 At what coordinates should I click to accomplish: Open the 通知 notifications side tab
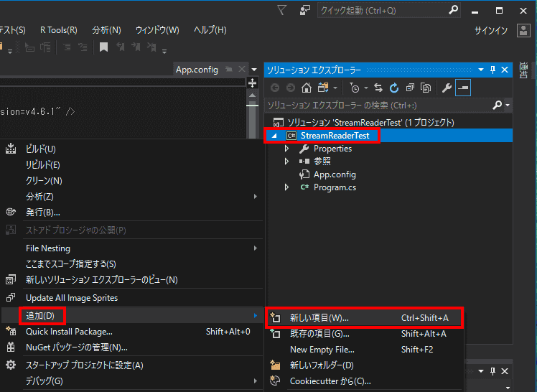pos(523,70)
